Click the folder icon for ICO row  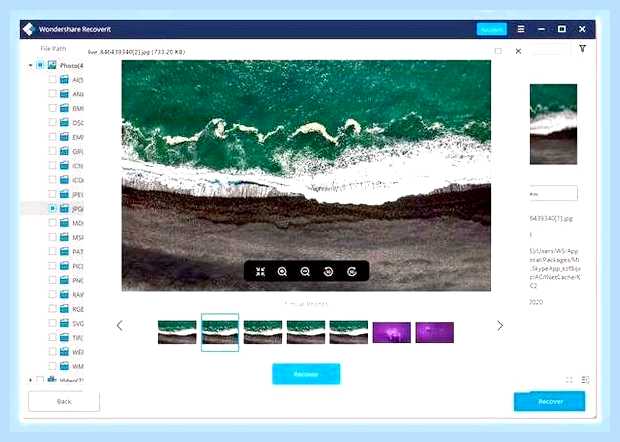coord(64,180)
